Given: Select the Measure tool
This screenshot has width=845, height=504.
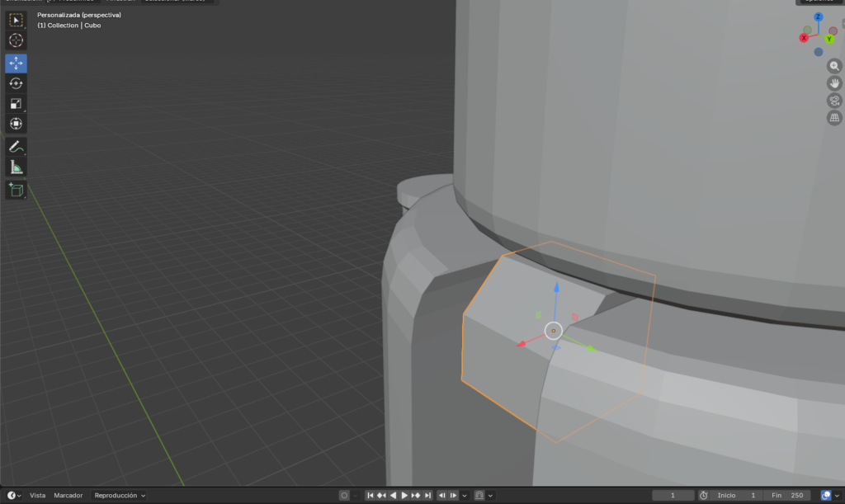Looking at the screenshot, I should click(16, 167).
